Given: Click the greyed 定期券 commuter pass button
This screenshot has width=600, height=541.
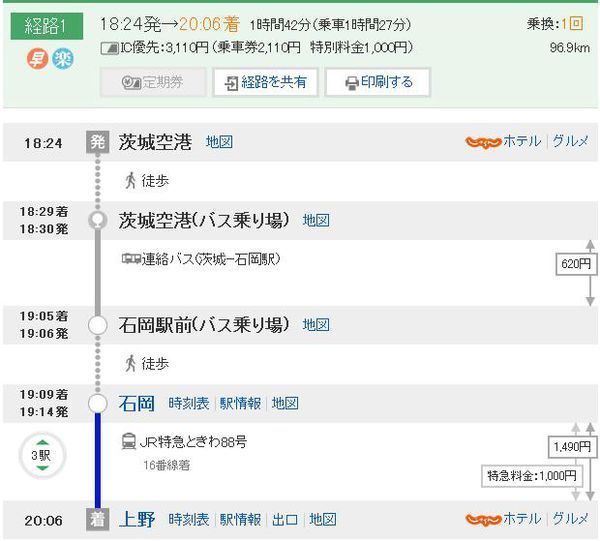Looking at the screenshot, I should (x=153, y=82).
